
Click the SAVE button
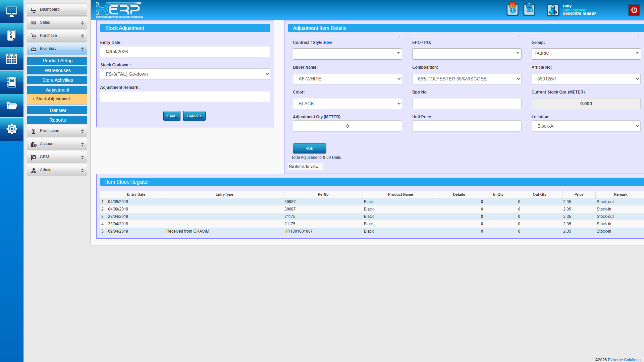[172, 116]
